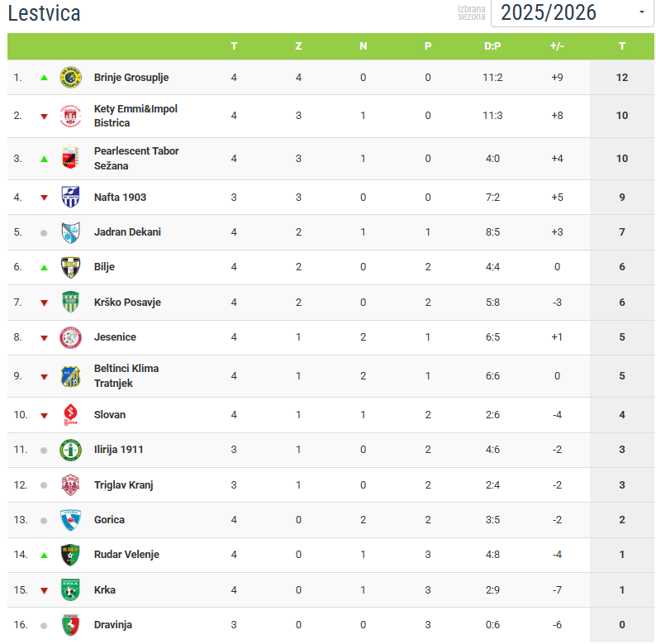Click the Pearlescent Tabor Sežana crest
656x644 pixels.
[71, 158]
